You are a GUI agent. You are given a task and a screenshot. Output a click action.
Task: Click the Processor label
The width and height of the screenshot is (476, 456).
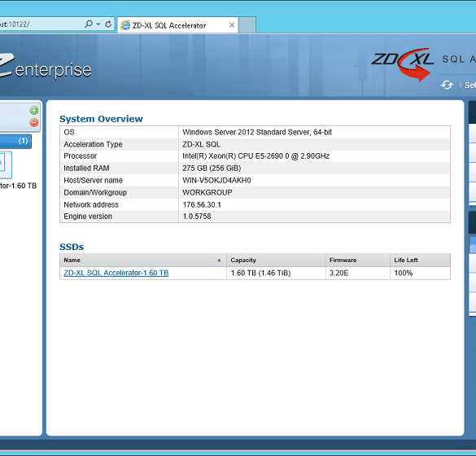80,156
